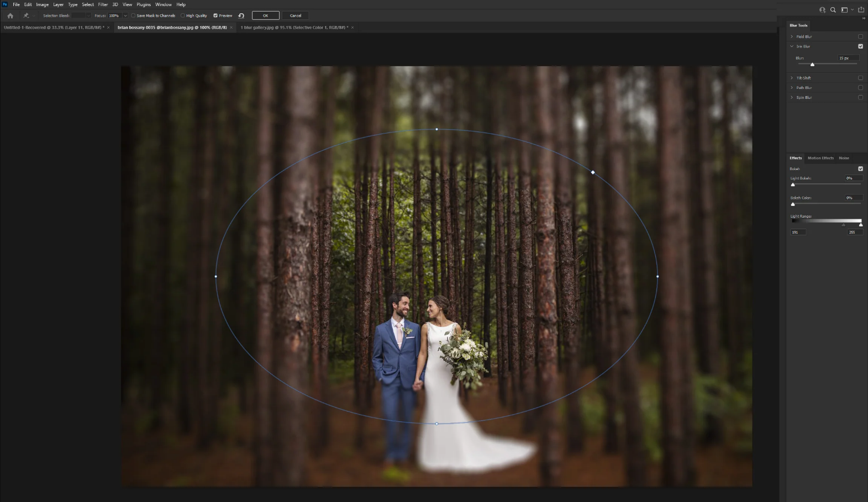This screenshot has width=868, height=502.
Task: Open the search magnifier icon
Action: 833,10
